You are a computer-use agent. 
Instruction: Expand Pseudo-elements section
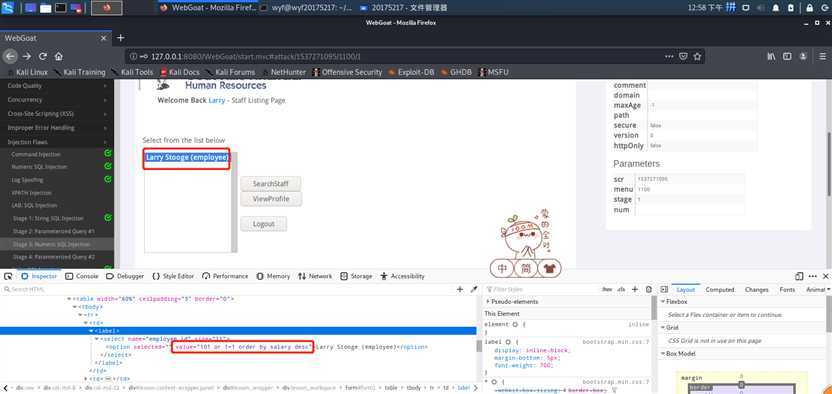(488, 302)
